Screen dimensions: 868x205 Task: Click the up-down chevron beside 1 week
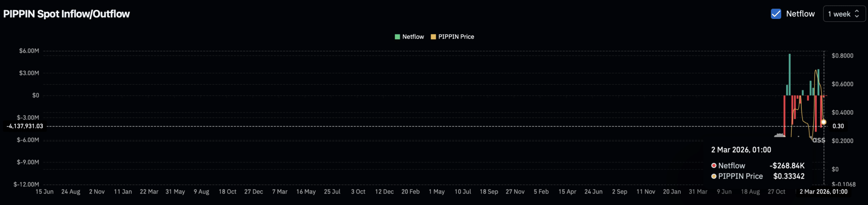tap(857, 14)
